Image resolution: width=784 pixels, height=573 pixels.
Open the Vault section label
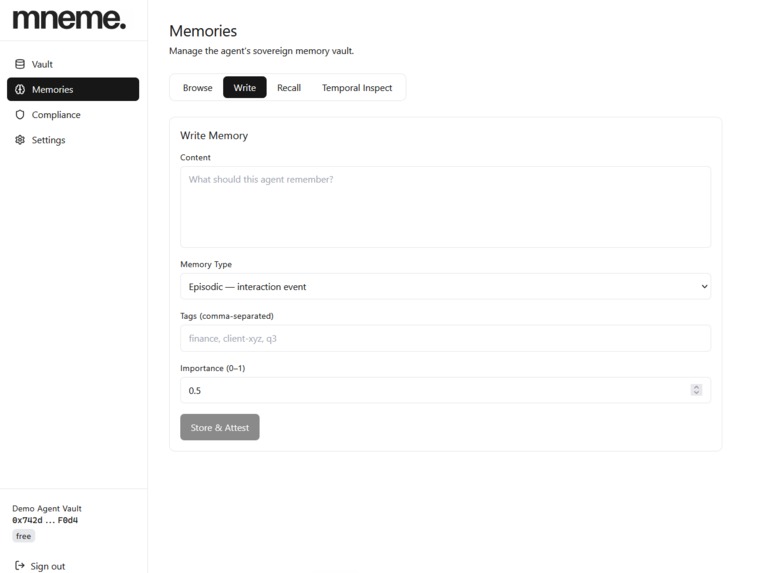pyautogui.click(x=42, y=64)
